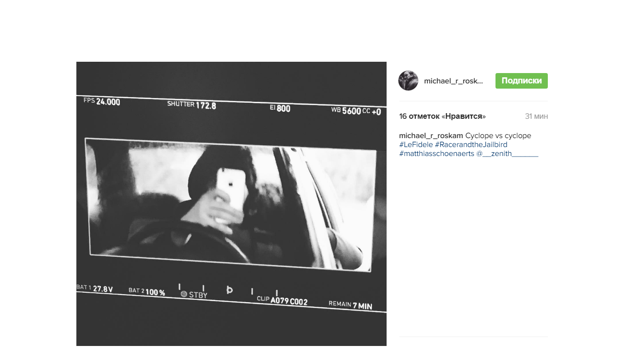
Task: Open the @__zenith______ mention
Action: pos(507,154)
